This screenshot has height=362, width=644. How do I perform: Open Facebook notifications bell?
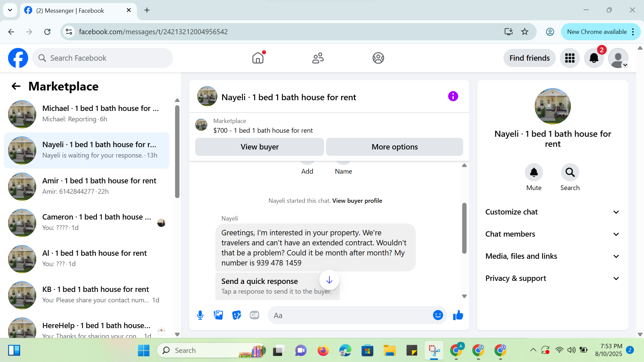594,58
